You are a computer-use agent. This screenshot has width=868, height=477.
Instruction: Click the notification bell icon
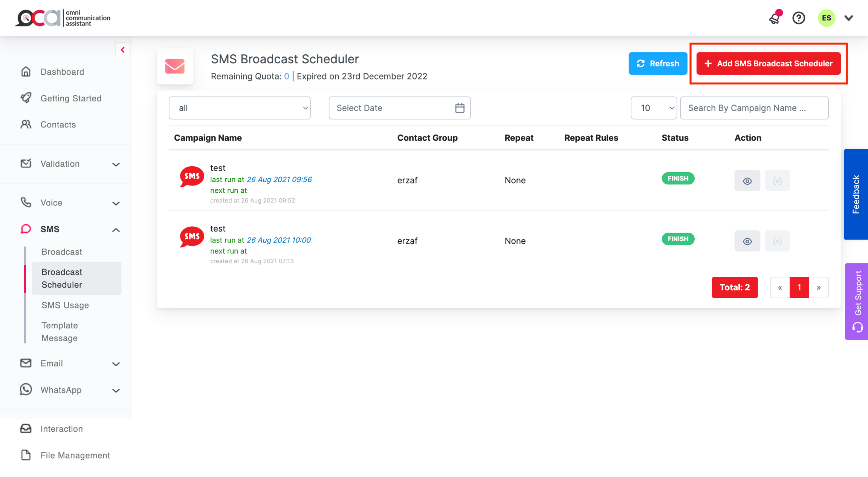tap(775, 18)
